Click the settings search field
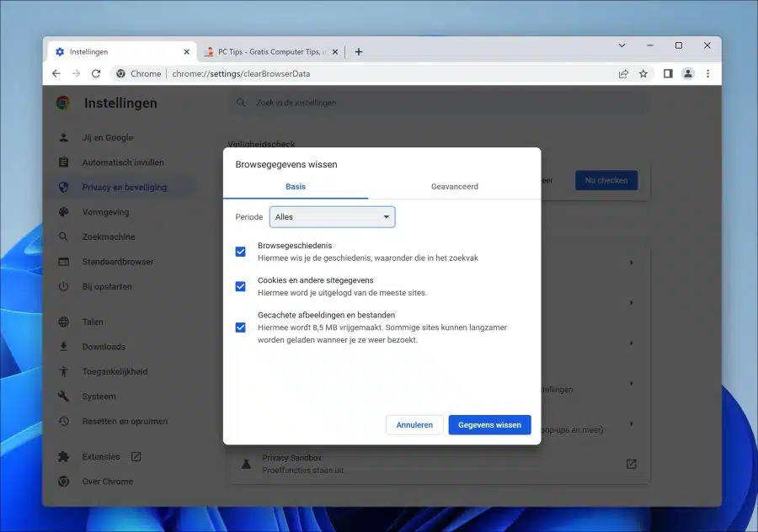Viewport: 758px width, 532px height. [x=437, y=103]
